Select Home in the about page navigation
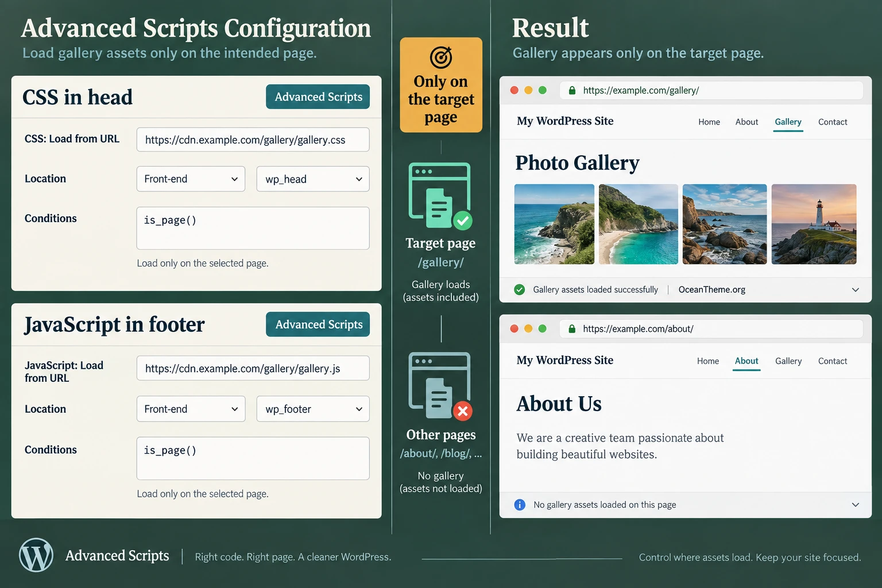The width and height of the screenshot is (882, 588). [x=708, y=361]
